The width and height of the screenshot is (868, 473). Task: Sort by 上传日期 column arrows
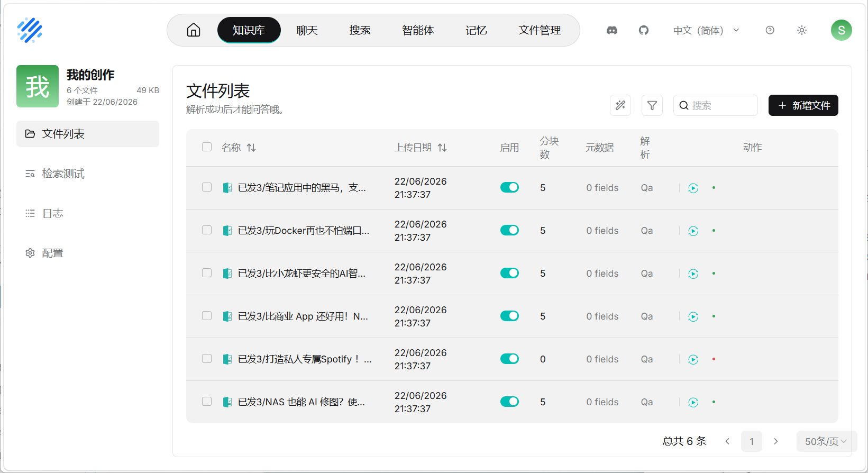coord(442,148)
